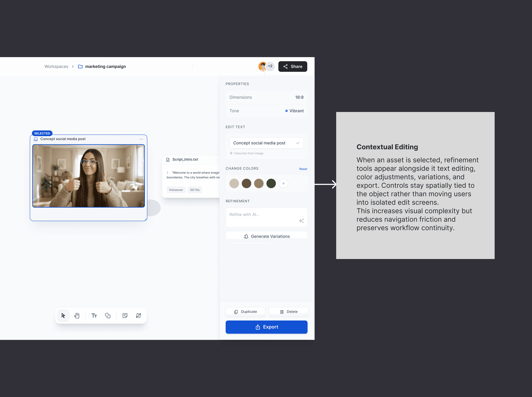Select the connector tool in toolbar
The image size is (532, 397).
[x=138, y=316]
